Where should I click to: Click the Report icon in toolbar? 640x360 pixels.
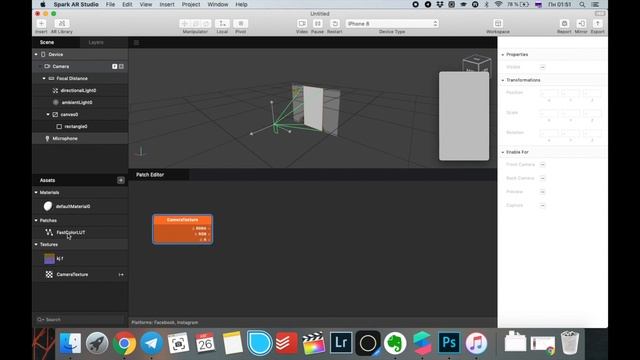click(x=564, y=23)
